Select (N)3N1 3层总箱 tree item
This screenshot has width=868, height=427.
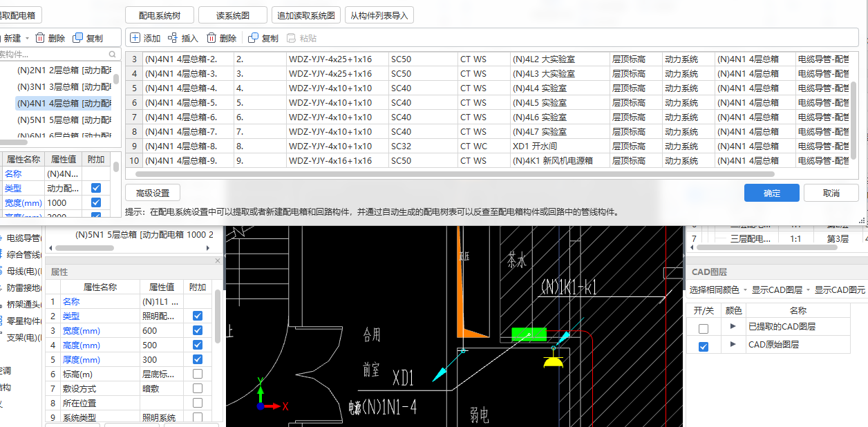64,86
